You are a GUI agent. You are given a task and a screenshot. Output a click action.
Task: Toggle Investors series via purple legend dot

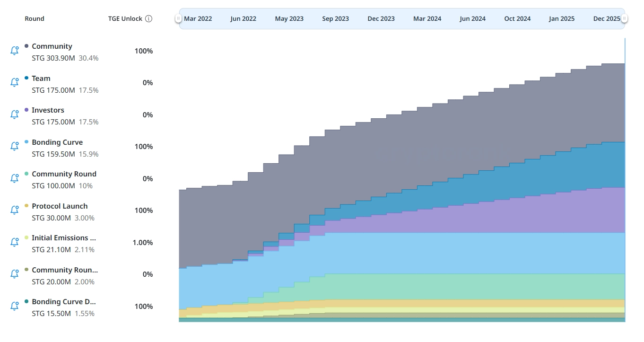26,110
